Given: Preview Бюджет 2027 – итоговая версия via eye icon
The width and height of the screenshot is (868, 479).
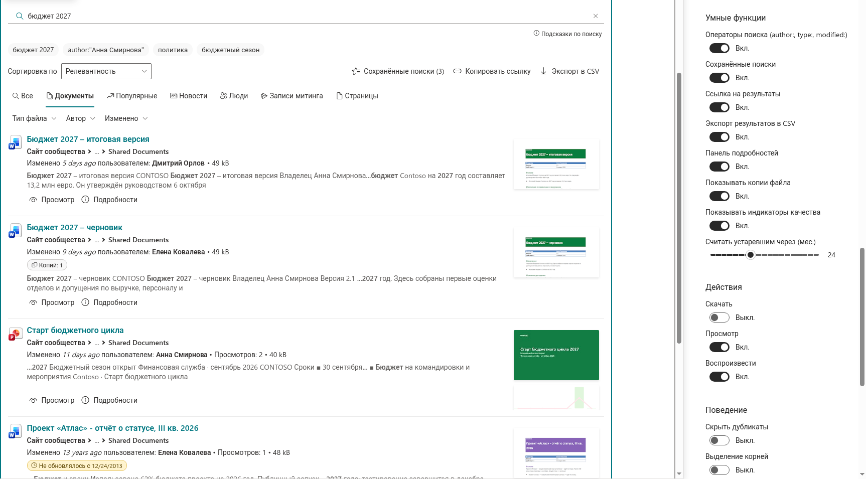Looking at the screenshot, I should 33,200.
